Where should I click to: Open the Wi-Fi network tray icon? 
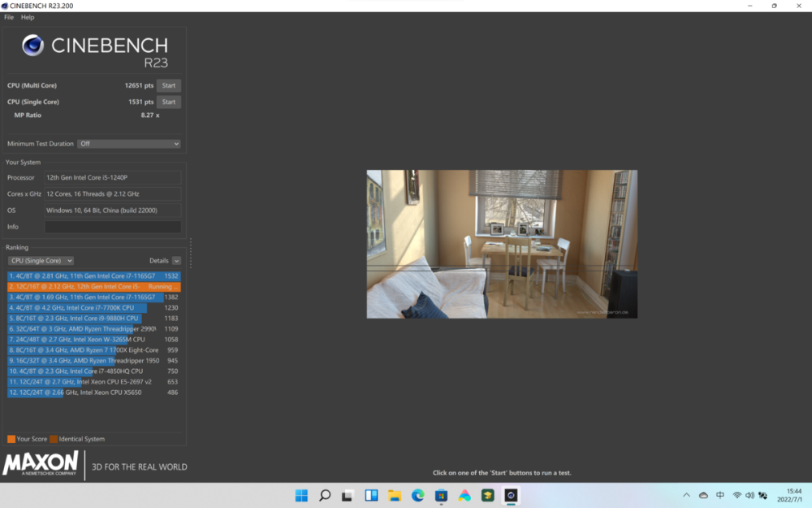coord(737,496)
